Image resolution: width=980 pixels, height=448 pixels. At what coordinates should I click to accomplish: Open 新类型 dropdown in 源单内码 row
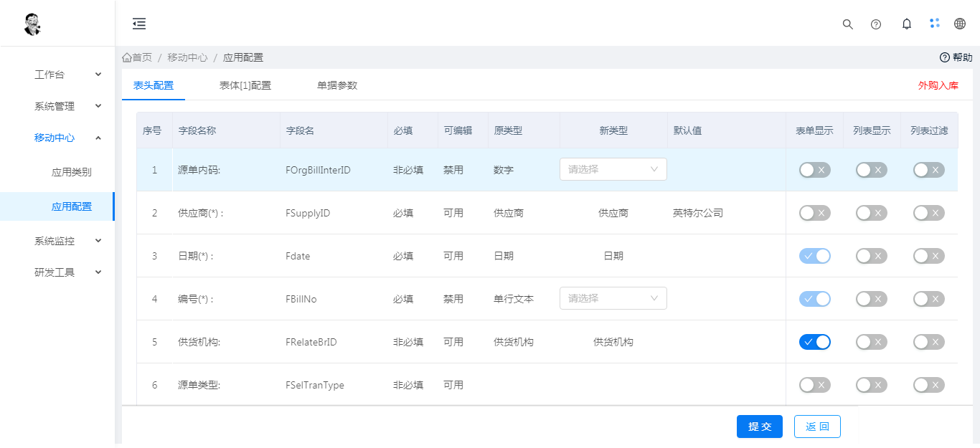[x=613, y=169]
